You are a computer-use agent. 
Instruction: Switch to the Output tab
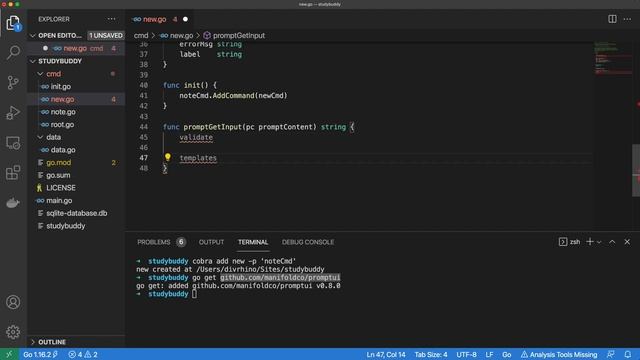coord(211,242)
